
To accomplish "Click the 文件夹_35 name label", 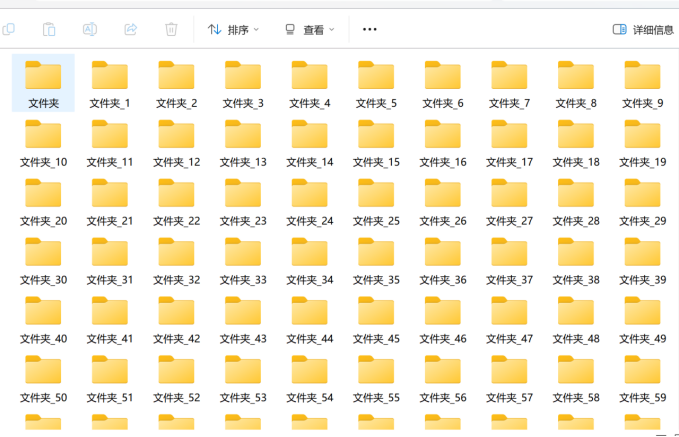I will coord(376,280).
